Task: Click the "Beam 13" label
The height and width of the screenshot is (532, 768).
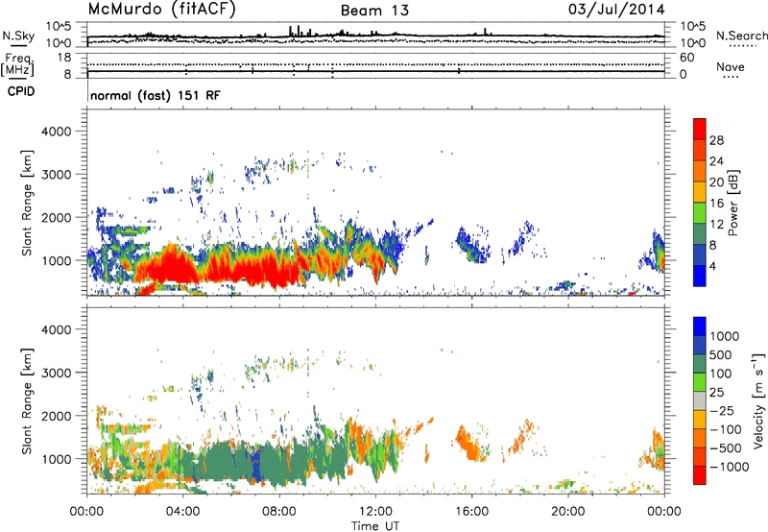Action: click(x=374, y=11)
